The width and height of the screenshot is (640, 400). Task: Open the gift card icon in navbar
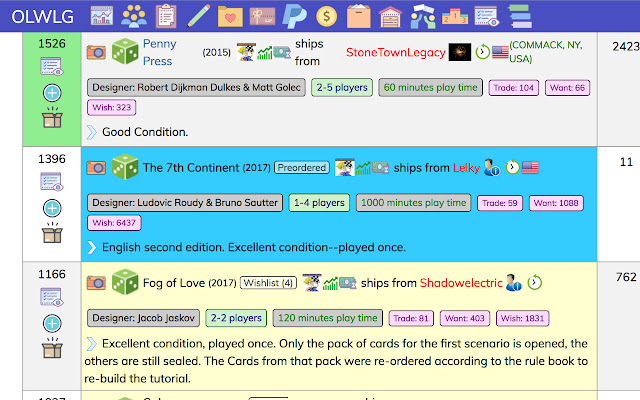(262, 17)
